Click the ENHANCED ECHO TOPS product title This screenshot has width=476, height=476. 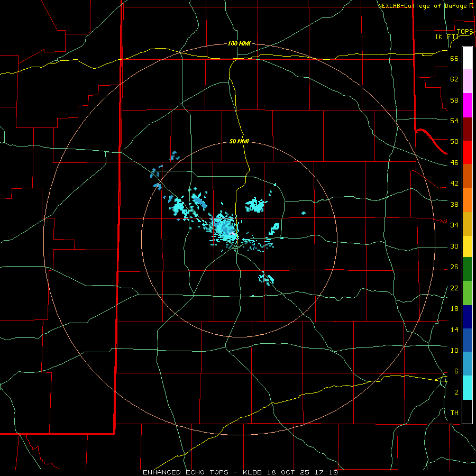(x=186, y=472)
